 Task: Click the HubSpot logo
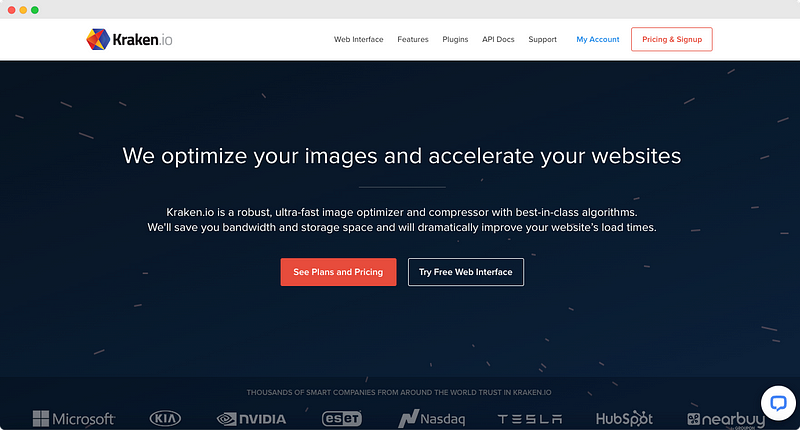coord(624,419)
